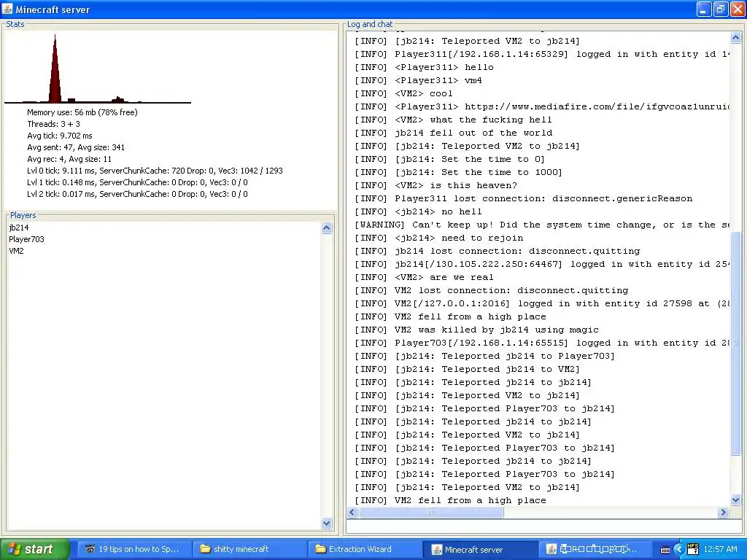
Task: Select player jb214 in the Players list
Action: coord(18,227)
